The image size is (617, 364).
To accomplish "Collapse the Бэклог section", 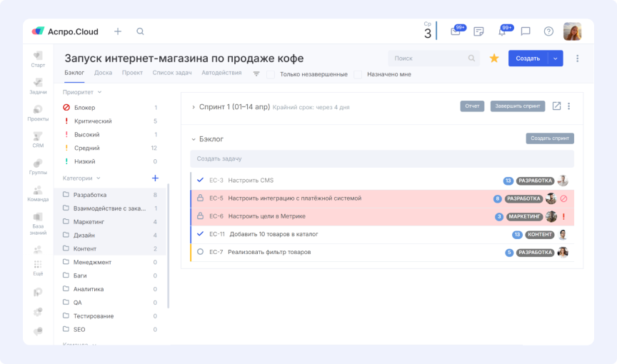I will tap(193, 139).
